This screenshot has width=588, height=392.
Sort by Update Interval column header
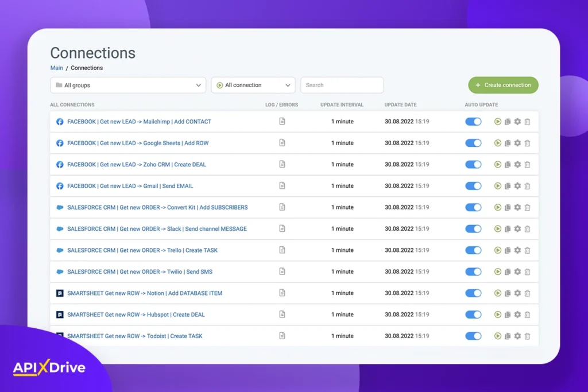pyautogui.click(x=342, y=105)
